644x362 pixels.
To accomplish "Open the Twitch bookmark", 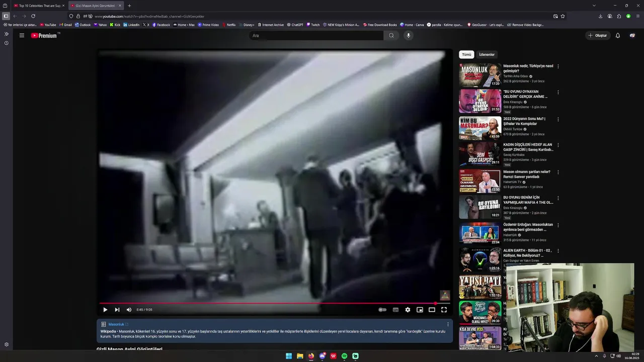I will (313, 25).
